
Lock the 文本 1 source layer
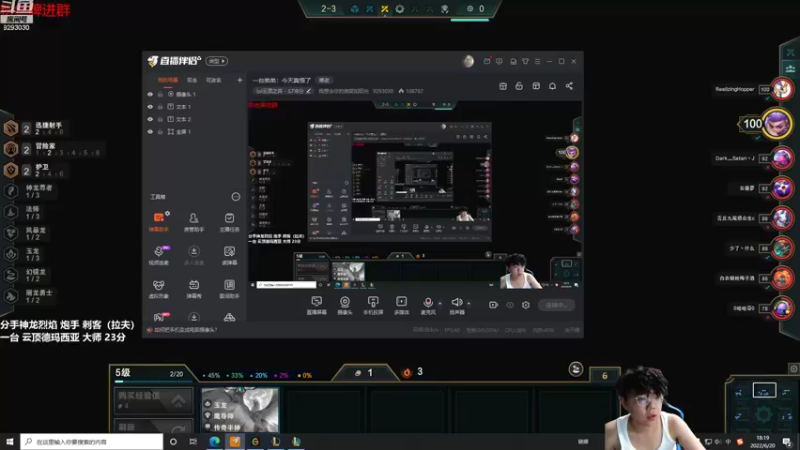[160, 107]
